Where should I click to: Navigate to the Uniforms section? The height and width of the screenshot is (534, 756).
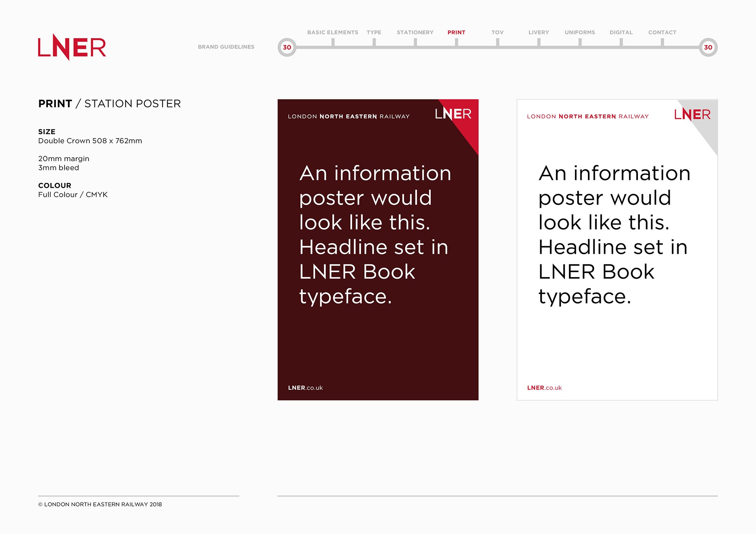(580, 32)
